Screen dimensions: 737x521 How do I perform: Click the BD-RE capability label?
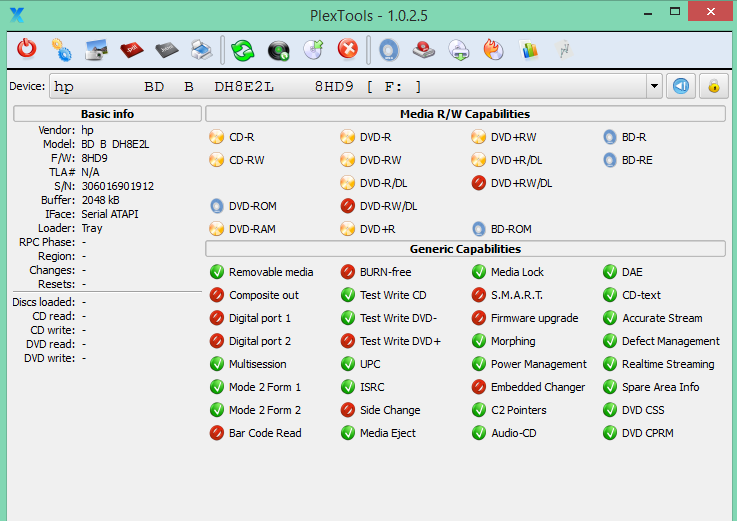pos(637,160)
